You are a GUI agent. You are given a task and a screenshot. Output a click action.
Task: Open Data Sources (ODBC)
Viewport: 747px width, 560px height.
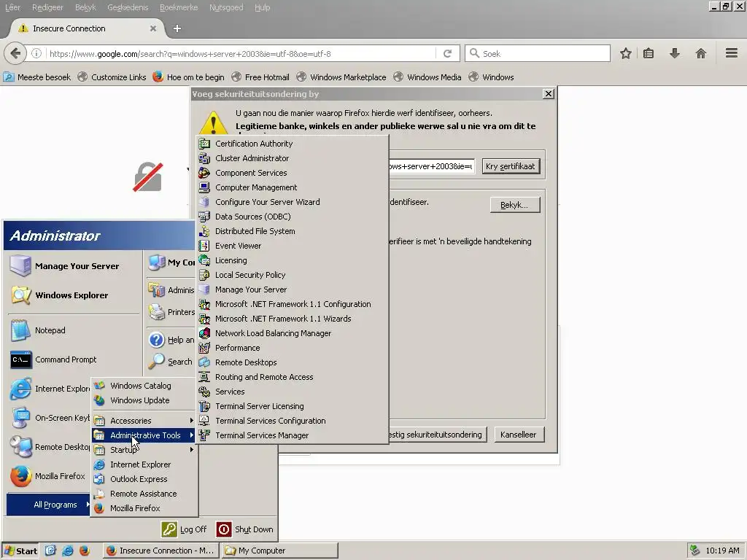(x=293, y=217)
